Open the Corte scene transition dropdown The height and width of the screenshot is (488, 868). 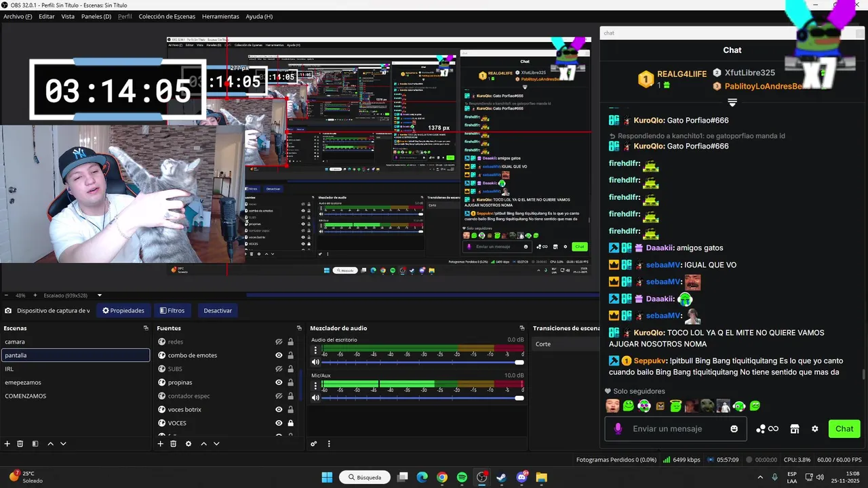[566, 344]
